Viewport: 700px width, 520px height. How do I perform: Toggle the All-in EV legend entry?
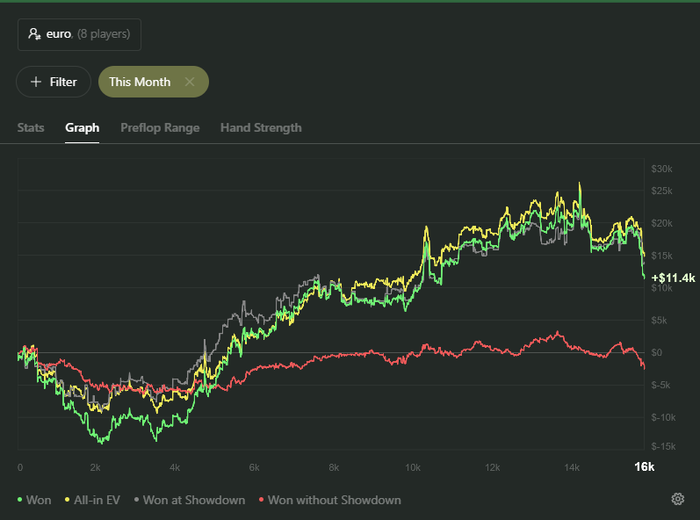(92, 500)
